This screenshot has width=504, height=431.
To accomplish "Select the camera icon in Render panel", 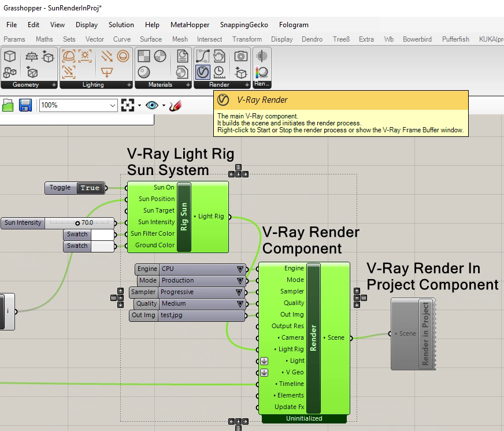I will coord(241,56).
